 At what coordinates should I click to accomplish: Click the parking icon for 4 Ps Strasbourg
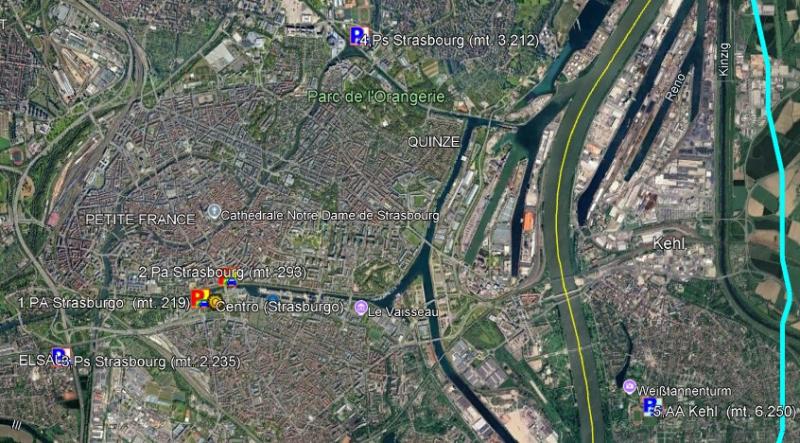coord(359,36)
